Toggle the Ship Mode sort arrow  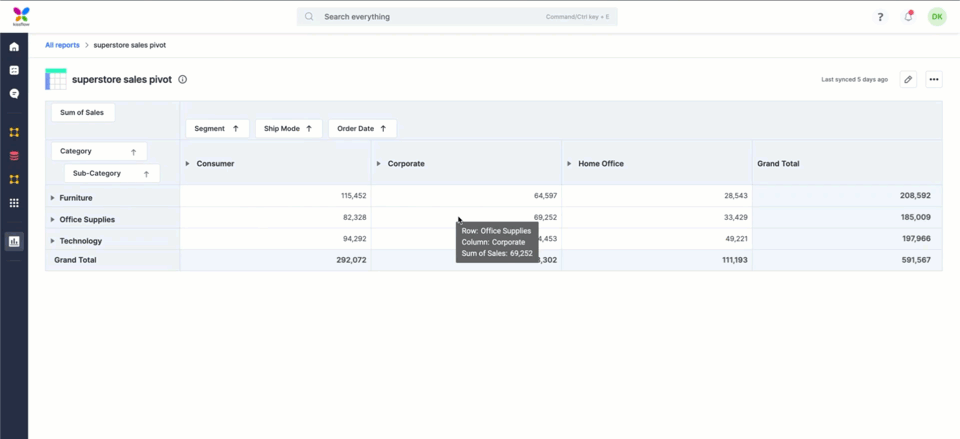pos(309,129)
